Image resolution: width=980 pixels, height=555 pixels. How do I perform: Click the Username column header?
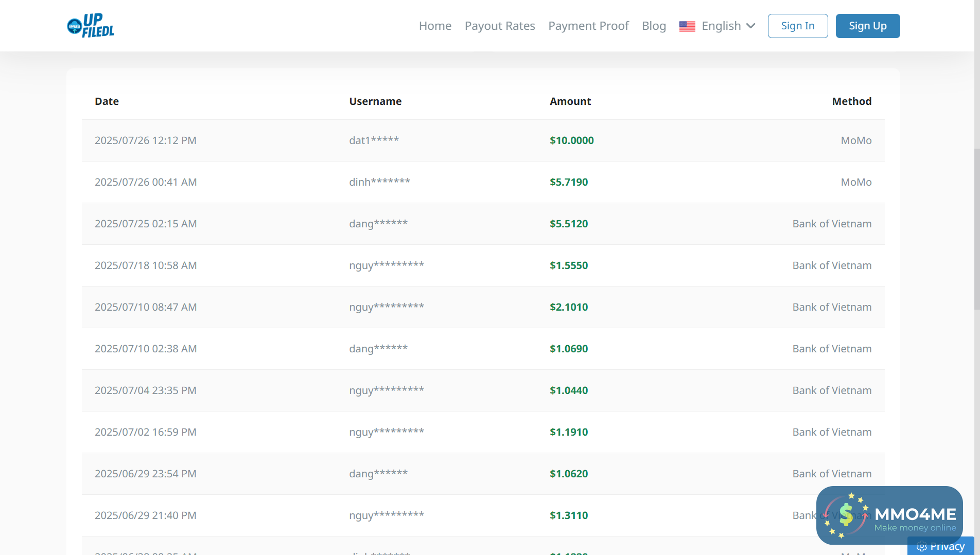point(375,101)
